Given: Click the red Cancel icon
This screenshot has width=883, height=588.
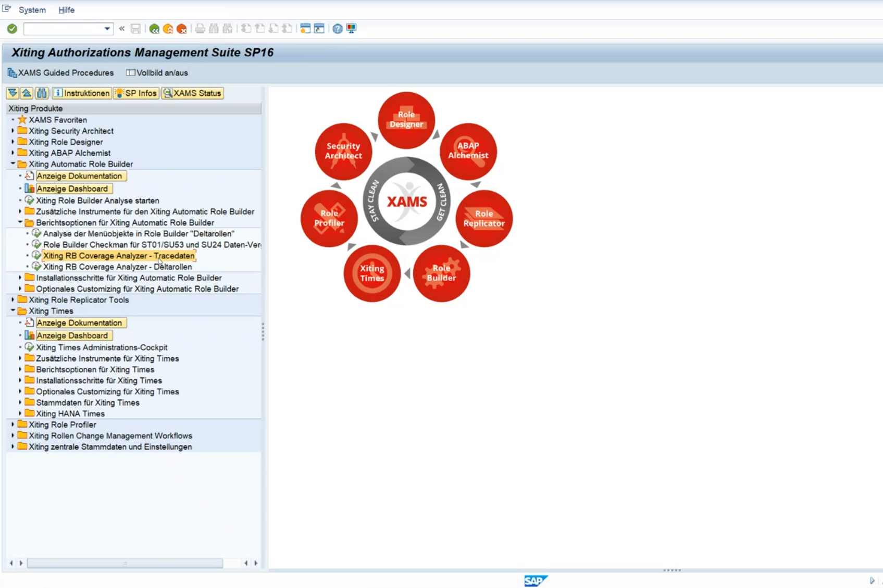Looking at the screenshot, I should coord(181,29).
